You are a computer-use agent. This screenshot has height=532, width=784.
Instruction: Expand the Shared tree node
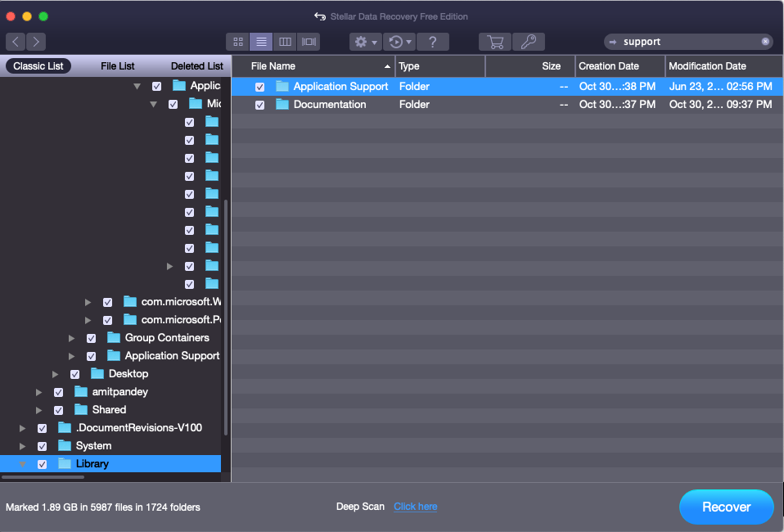pyautogui.click(x=39, y=410)
